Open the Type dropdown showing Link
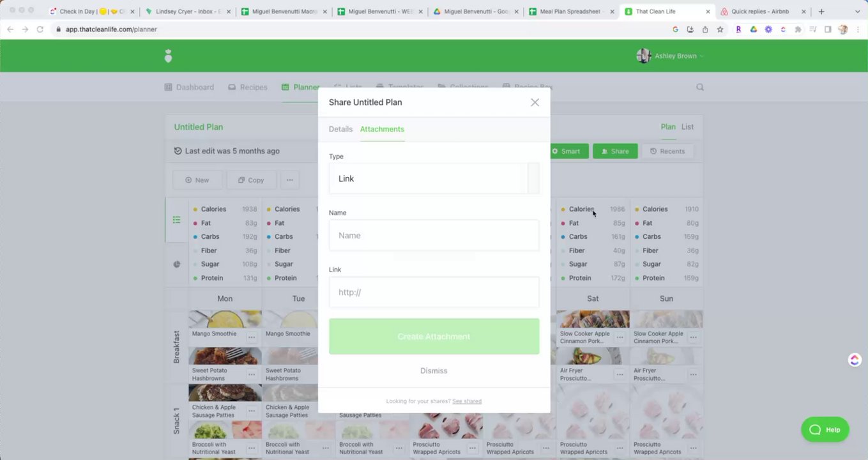Image resolution: width=868 pixels, height=460 pixels. tap(434, 178)
